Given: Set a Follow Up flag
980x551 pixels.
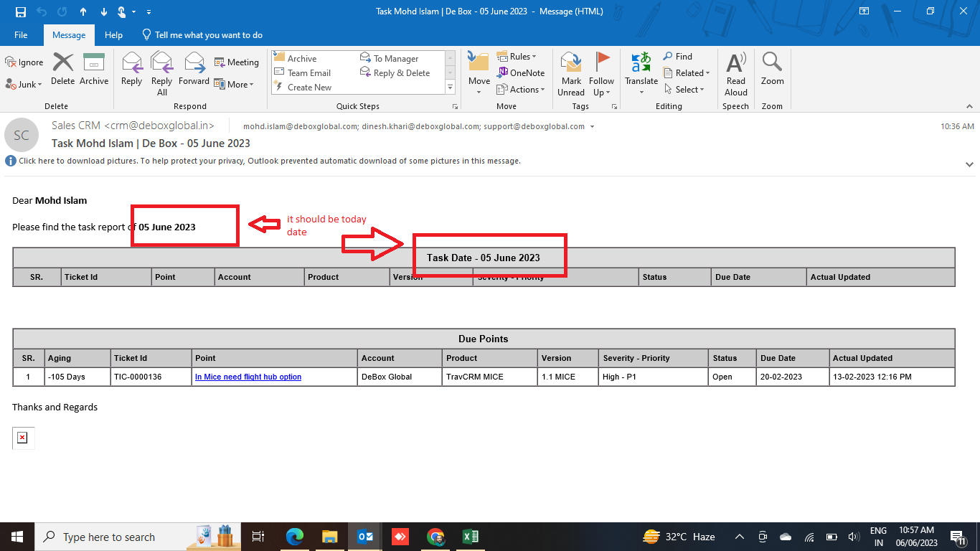Looking at the screenshot, I should pos(602,74).
